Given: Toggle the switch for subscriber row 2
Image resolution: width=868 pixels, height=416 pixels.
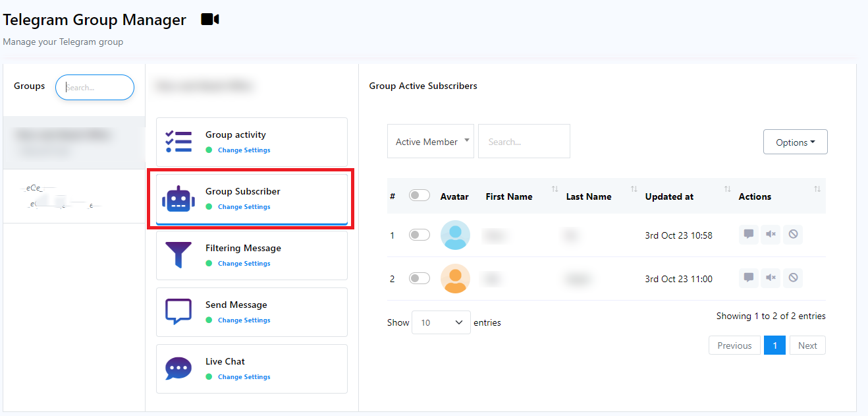Looking at the screenshot, I should [x=419, y=278].
